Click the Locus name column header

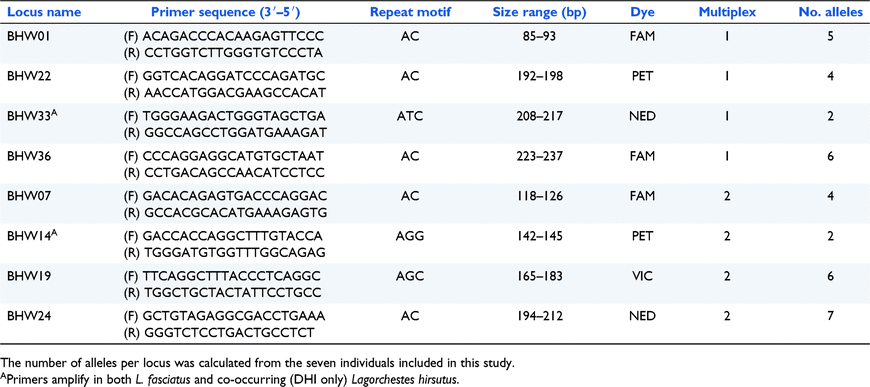click(x=43, y=12)
